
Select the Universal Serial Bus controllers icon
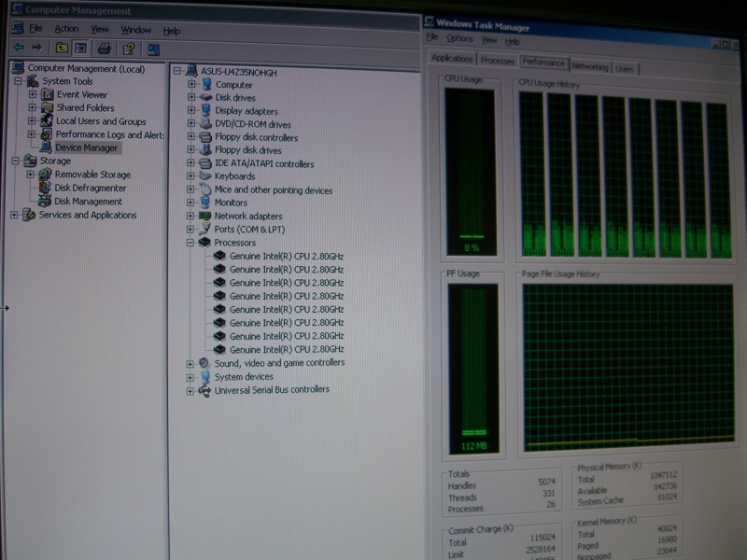point(204,390)
